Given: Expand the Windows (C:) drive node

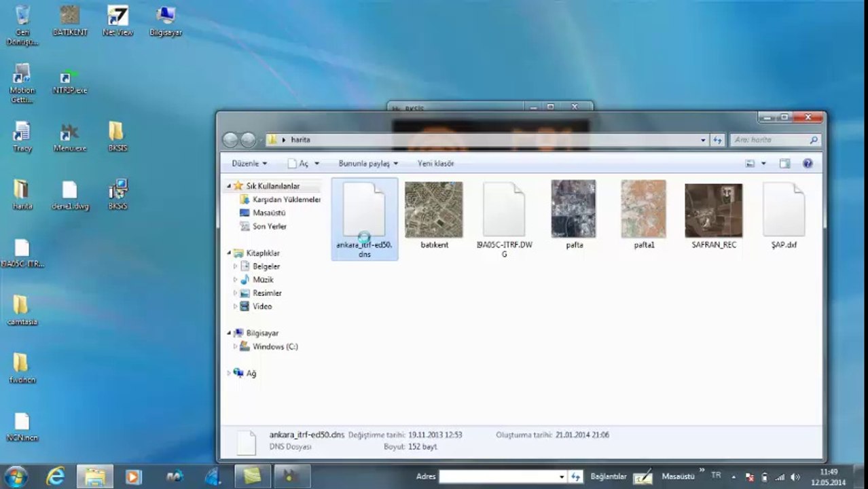Looking at the screenshot, I should pos(236,346).
